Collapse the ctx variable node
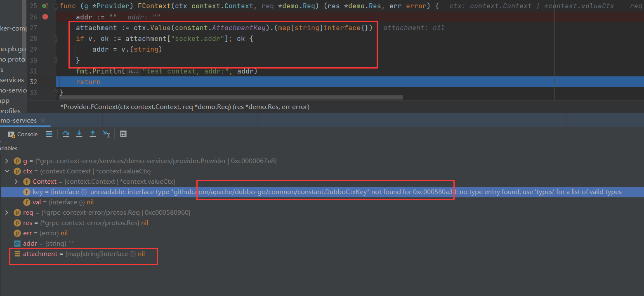The width and height of the screenshot is (644, 296). (7, 171)
